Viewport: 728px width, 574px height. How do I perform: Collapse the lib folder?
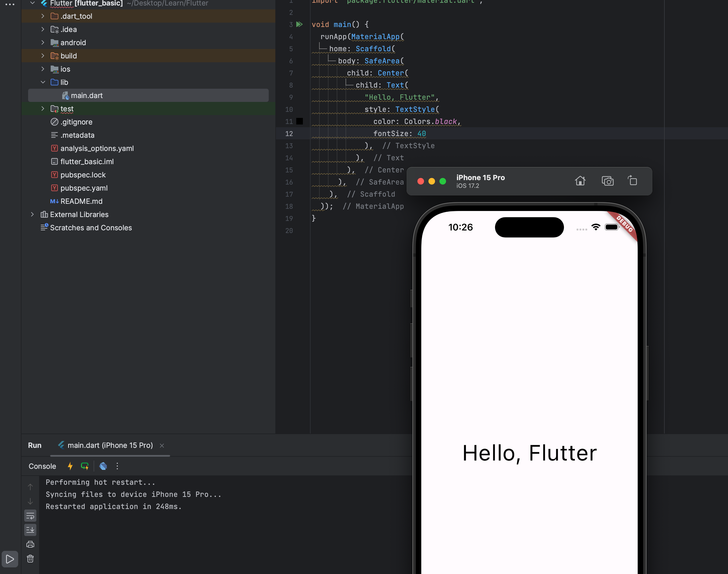(43, 82)
